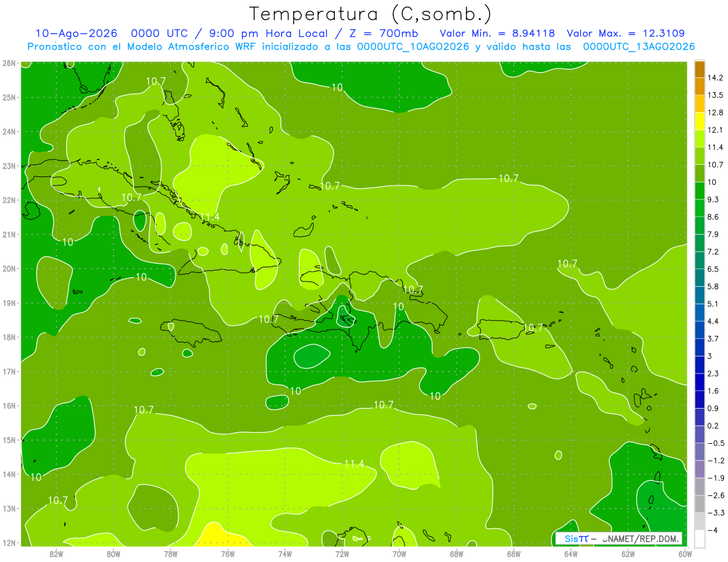The height and width of the screenshot is (562, 728).
Task: Click the 68W longitude axis label
Action: (456, 554)
